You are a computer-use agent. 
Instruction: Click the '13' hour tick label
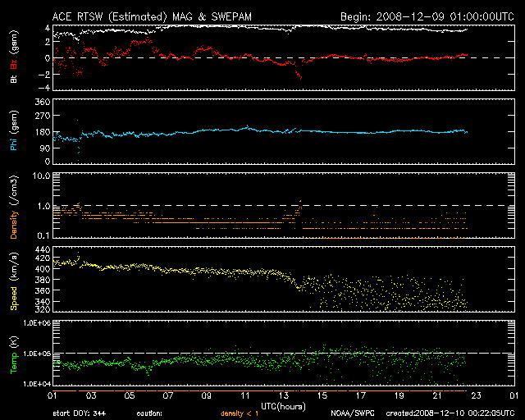pos(284,396)
